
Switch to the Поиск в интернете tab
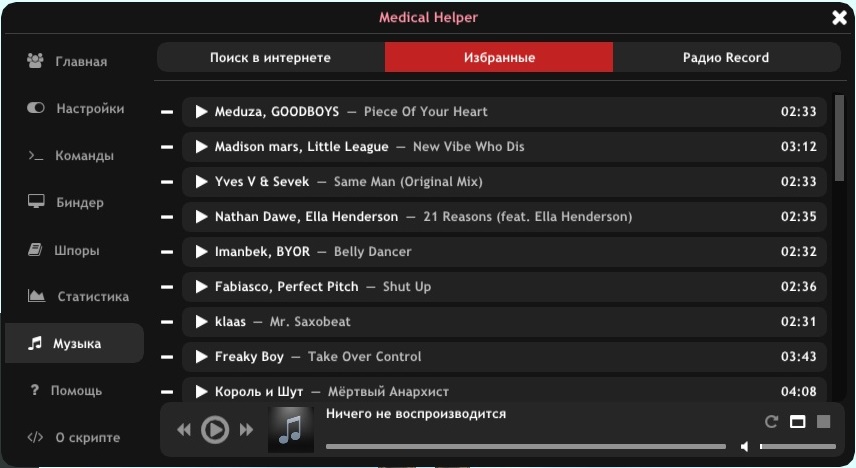point(270,57)
